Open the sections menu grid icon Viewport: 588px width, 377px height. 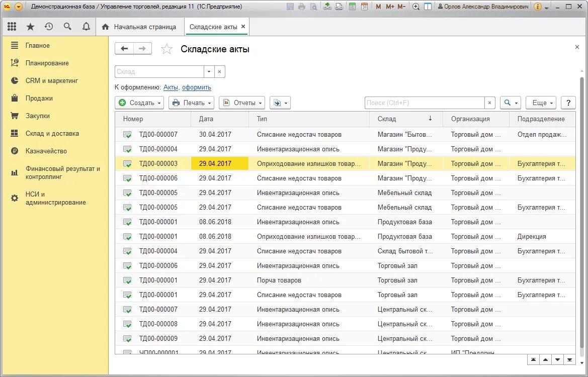pos(12,27)
